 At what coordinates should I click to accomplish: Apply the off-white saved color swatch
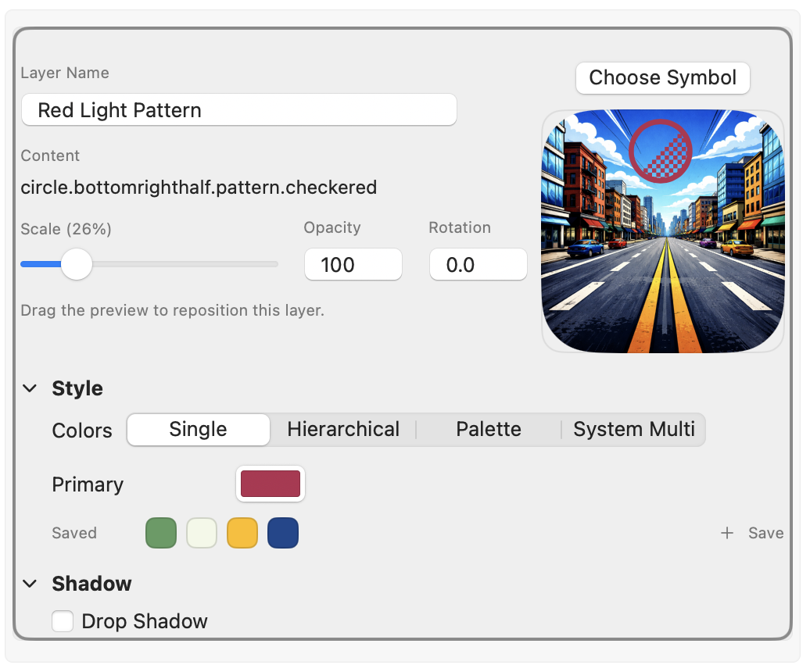pyautogui.click(x=202, y=533)
